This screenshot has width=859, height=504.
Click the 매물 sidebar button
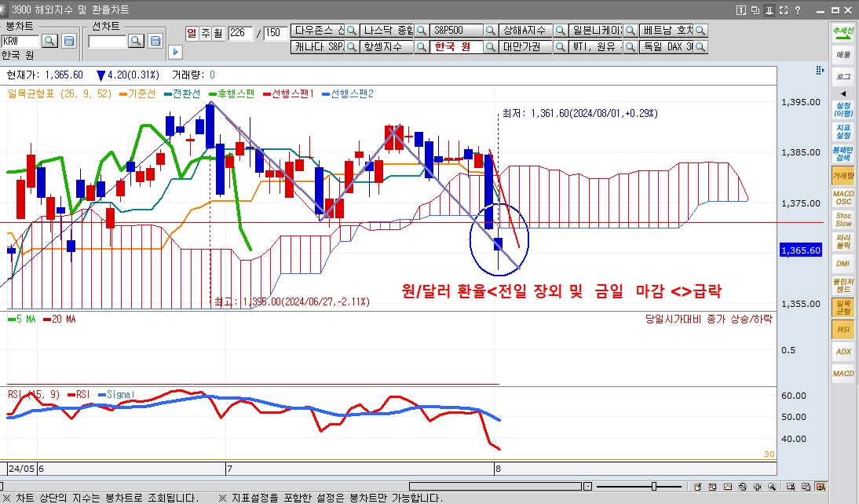(843, 54)
